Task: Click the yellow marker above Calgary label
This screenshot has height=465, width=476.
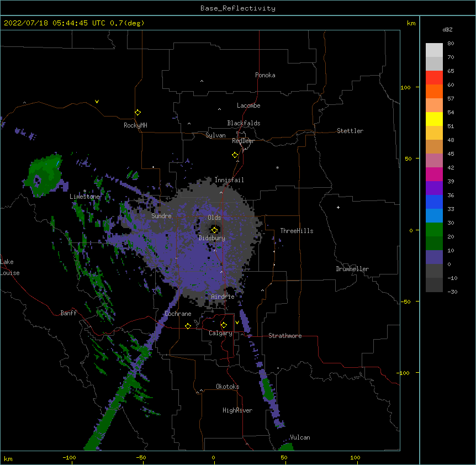Action: [x=224, y=325]
